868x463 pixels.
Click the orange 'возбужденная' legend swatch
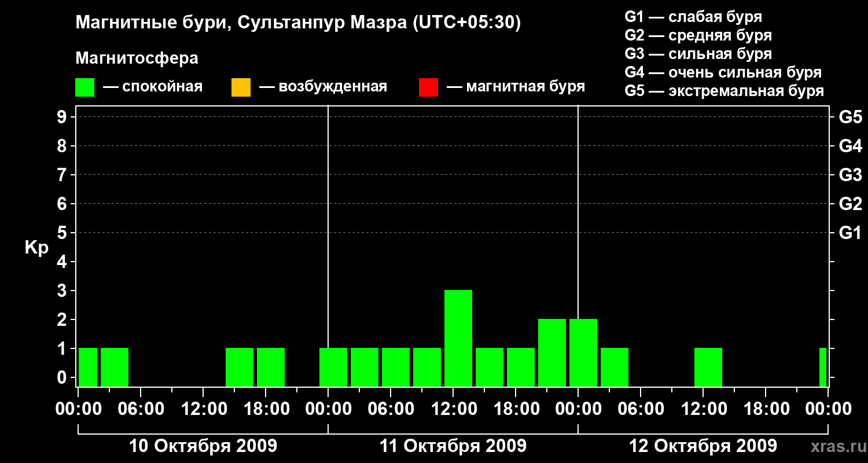pos(241,87)
